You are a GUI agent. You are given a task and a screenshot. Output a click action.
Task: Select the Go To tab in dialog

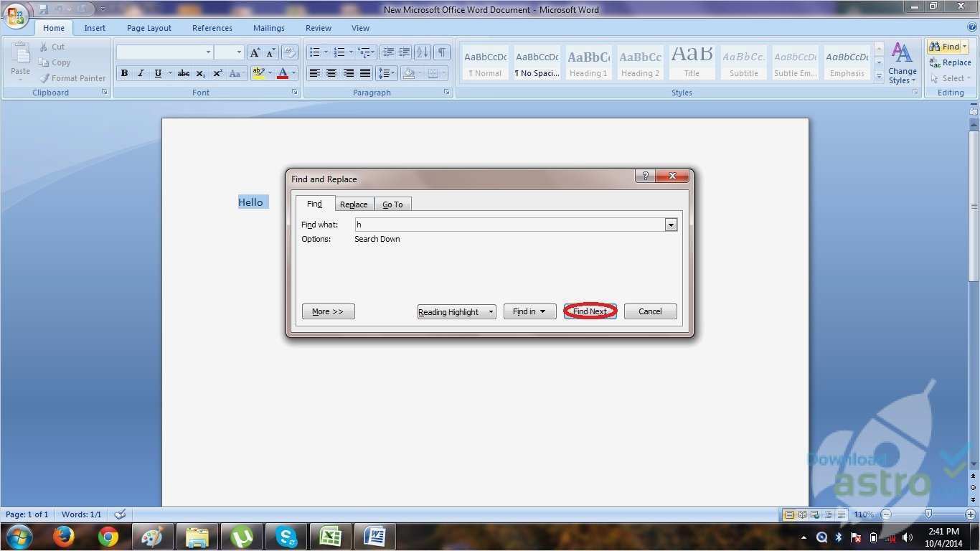pos(392,204)
